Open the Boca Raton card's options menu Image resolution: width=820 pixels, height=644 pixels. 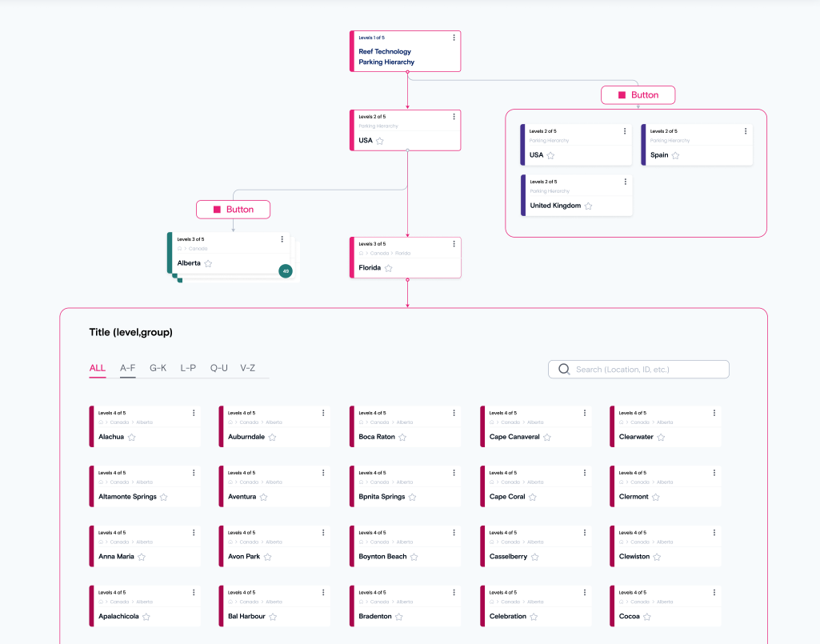pos(454,413)
